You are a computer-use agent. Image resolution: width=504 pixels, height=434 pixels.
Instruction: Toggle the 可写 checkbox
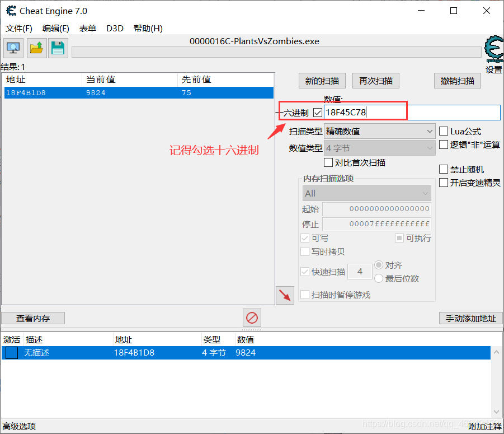305,239
